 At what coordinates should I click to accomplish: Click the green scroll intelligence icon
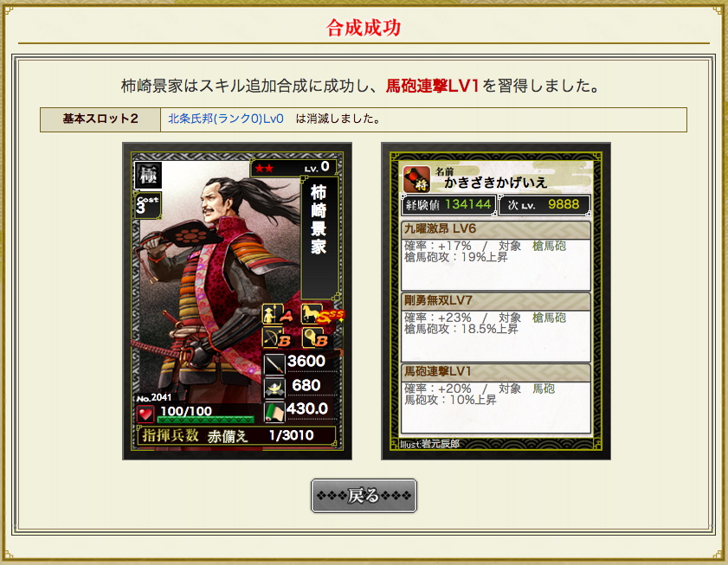pyautogui.click(x=274, y=412)
